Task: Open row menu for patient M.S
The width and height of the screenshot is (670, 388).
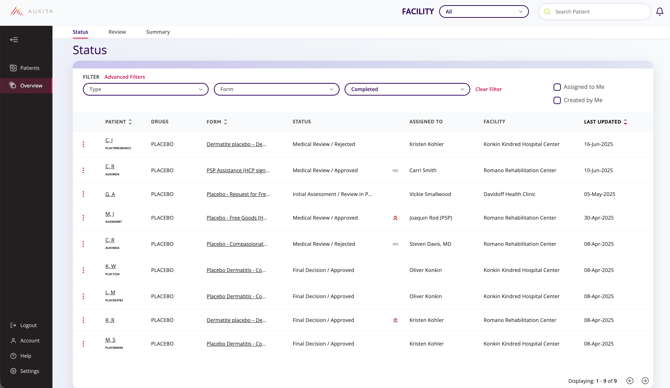Action: pyautogui.click(x=83, y=344)
